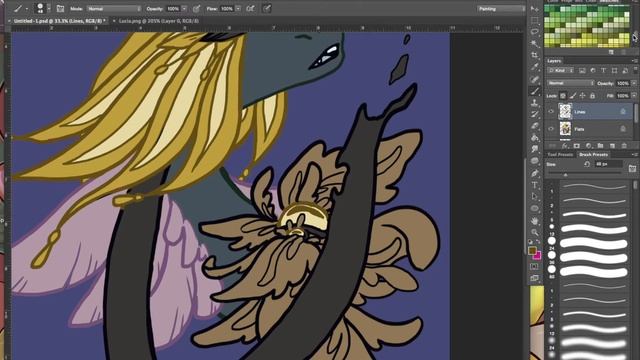
Task: Switch to Lucia.png document tab
Action: (159, 21)
